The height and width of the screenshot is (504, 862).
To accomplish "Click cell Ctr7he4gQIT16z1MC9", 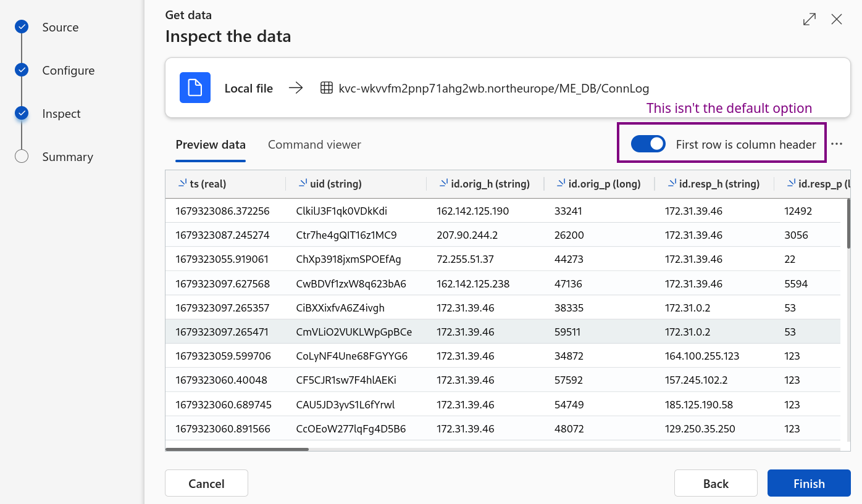I will [x=346, y=235].
